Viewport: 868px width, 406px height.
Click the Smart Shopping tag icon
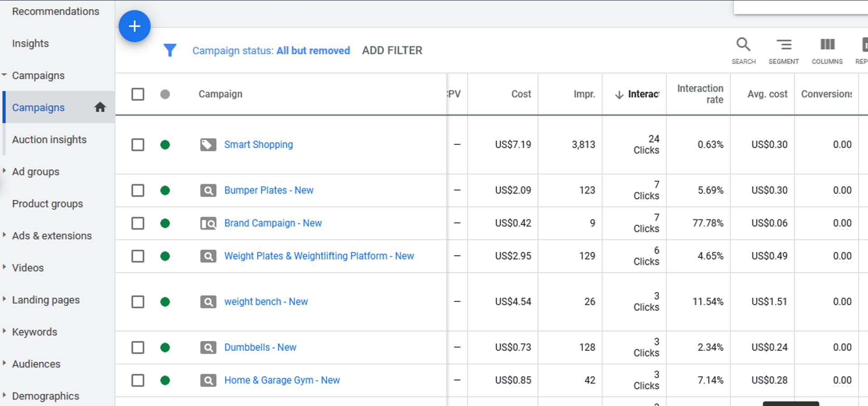pyautogui.click(x=208, y=145)
